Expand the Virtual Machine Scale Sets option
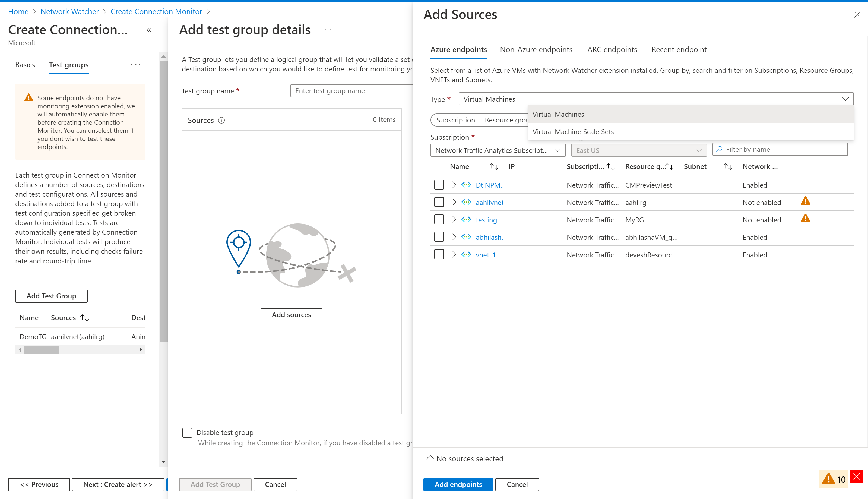Screen dimensions: 868x499 coord(574,131)
